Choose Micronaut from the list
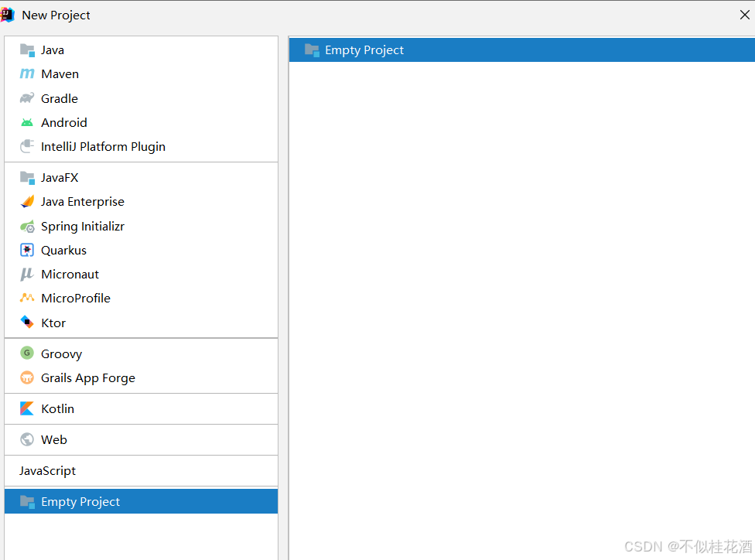The image size is (755, 560). [141, 274]
